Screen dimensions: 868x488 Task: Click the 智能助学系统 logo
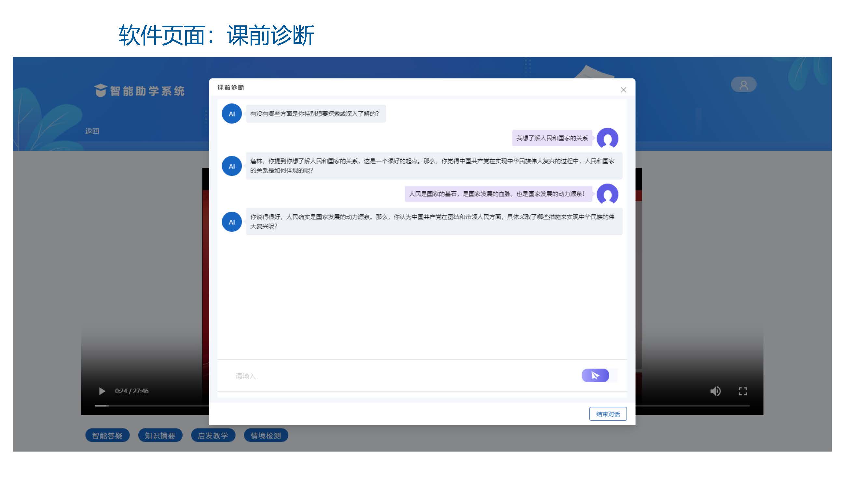139,90
